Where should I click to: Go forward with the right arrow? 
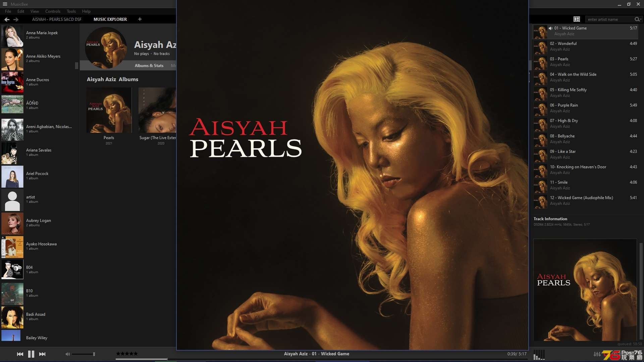(x=16, y=19)
